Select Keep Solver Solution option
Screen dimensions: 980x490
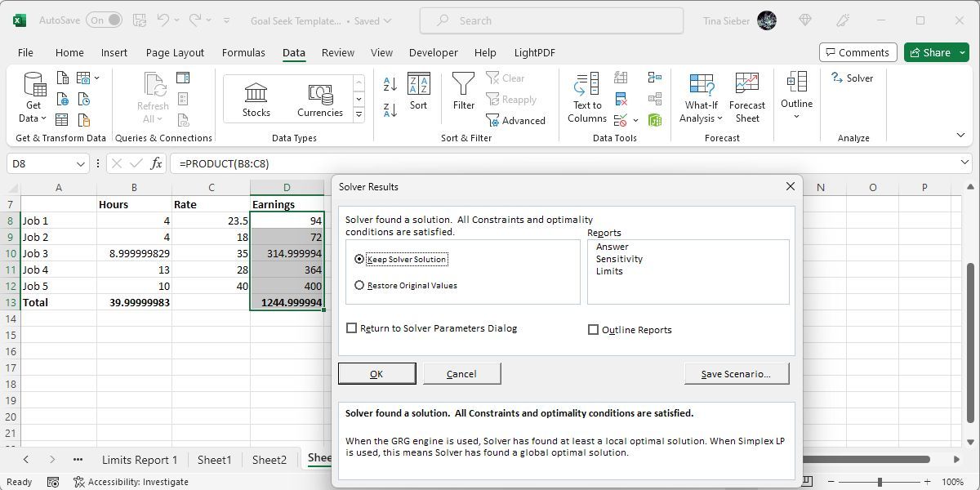point(359,259)
